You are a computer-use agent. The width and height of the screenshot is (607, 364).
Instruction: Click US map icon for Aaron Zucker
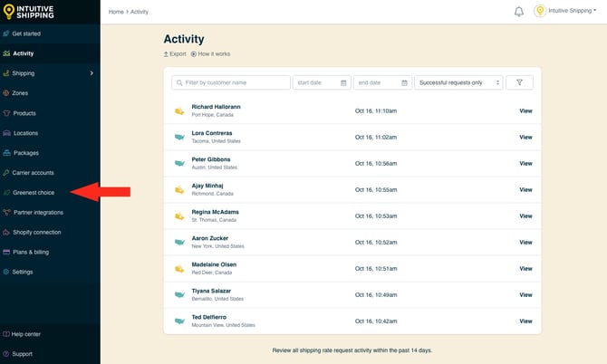coord(179,242)
